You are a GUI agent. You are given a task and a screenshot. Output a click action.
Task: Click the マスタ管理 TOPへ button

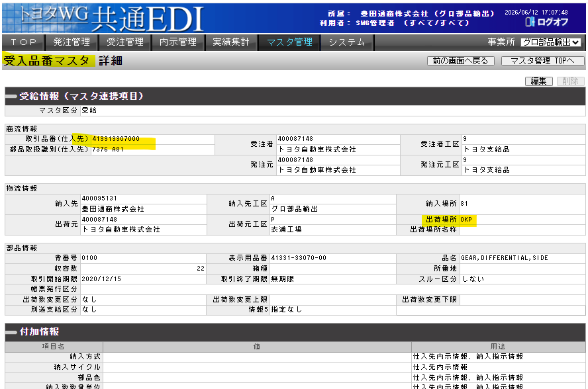coord(542,61)
